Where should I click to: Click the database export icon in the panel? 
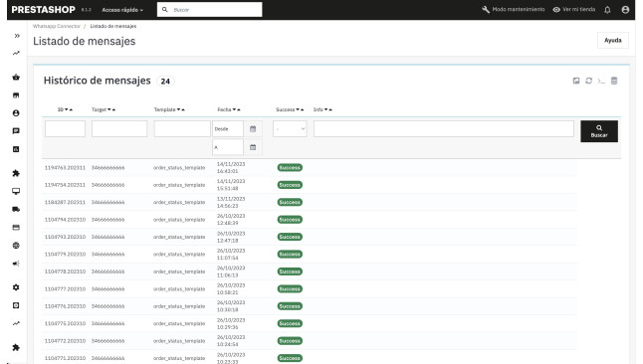pyautogui.click(x=614, y=81)
